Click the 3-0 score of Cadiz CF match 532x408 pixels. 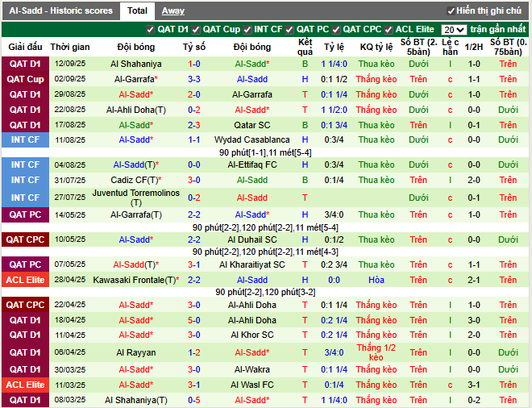click(x=194, y=181)
